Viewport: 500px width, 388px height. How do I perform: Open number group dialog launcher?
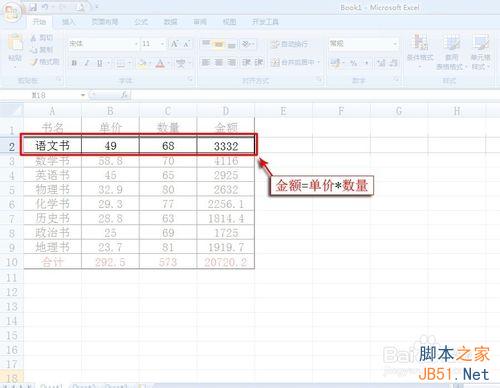click(x=396, y=79)
